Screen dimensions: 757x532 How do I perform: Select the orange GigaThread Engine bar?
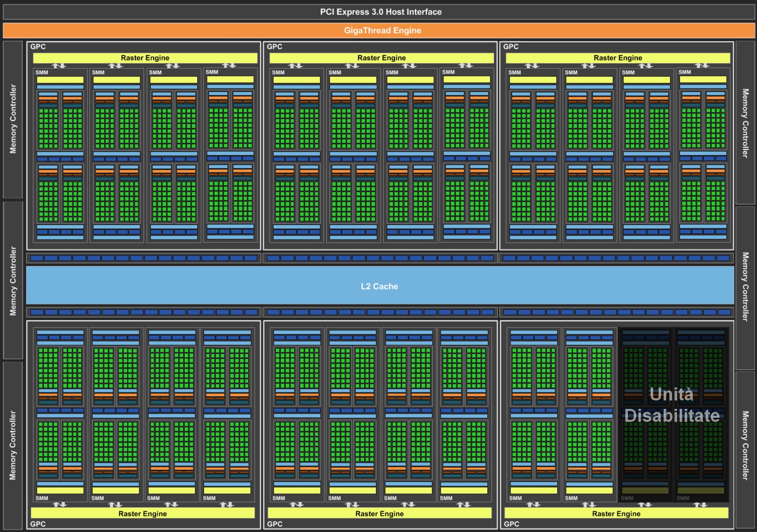click(379, 30)
